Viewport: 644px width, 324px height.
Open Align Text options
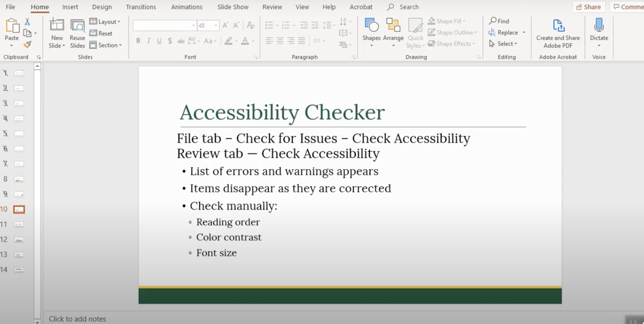click(345, 33)
